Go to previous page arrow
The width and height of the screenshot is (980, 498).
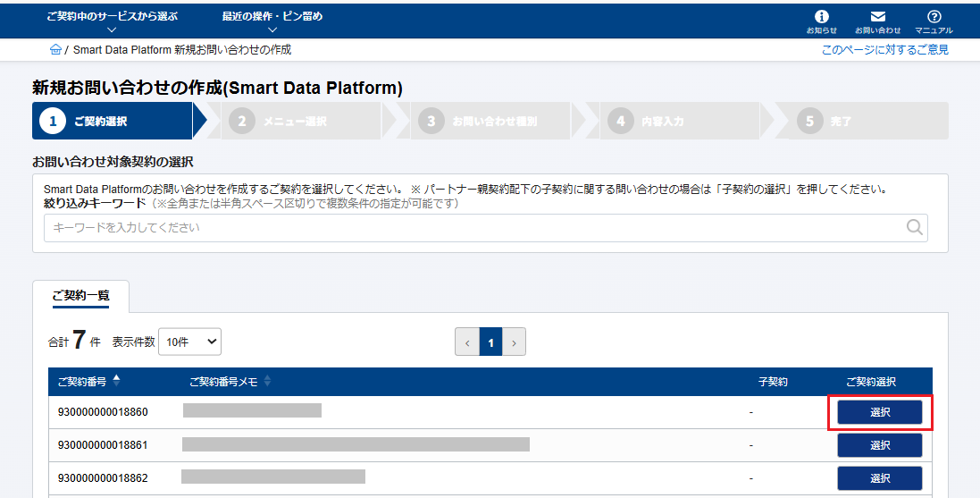click(x=467, y=342)
